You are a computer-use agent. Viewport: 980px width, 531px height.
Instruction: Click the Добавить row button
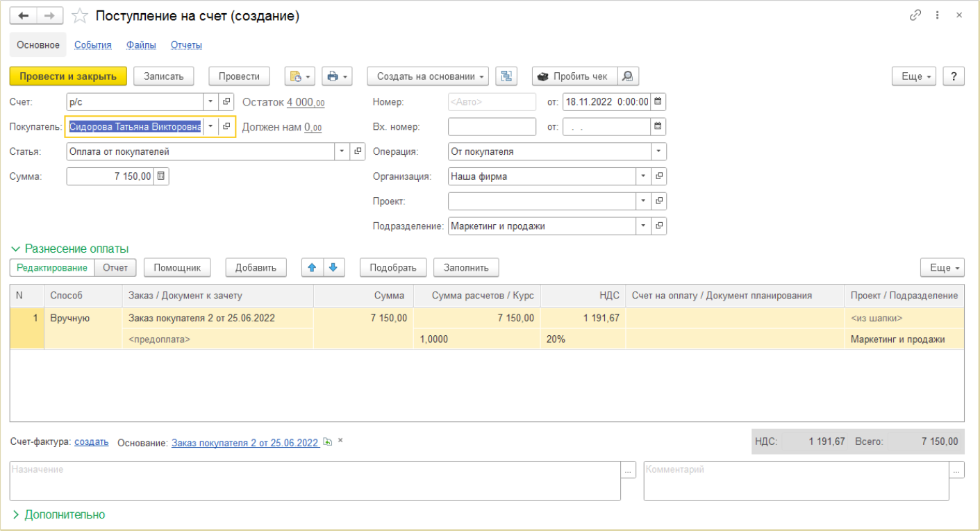[x=256, y=267]
